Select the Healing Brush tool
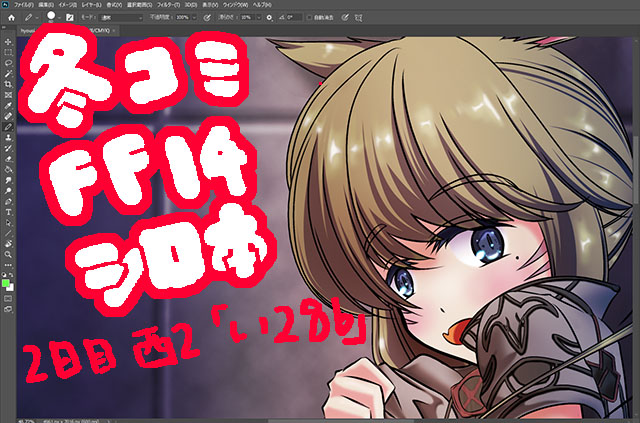 tap(8, 116)
